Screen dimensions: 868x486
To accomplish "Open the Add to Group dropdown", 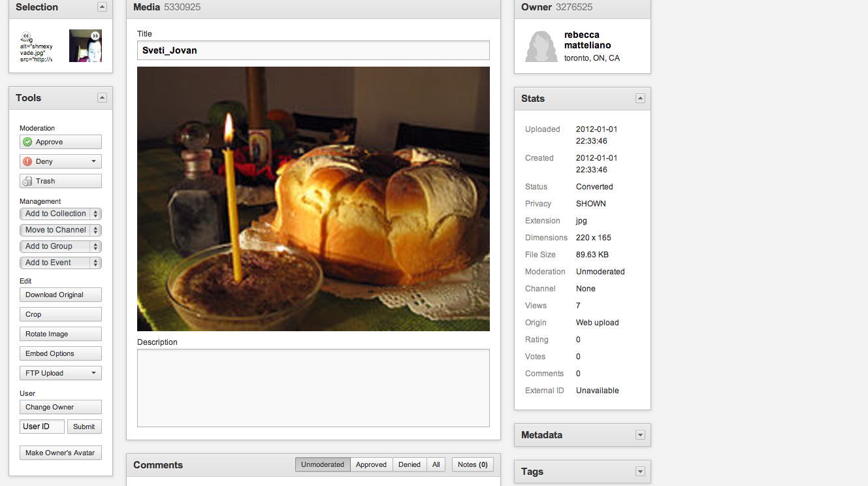I will [61, 246].
